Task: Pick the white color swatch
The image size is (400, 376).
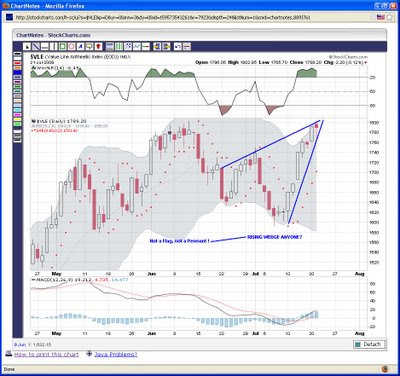Action: click(x=18, y=58)
